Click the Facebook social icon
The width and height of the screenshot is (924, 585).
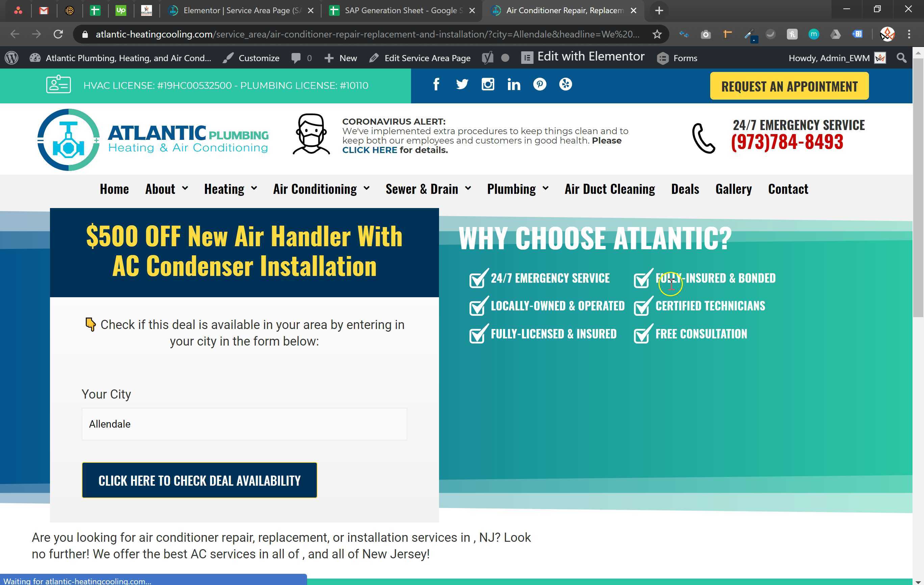point(436,84)
